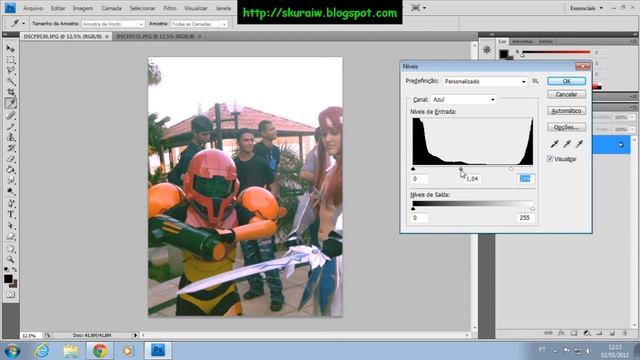Select the Crop tool
640x360 pixels.
click(11, 92)
